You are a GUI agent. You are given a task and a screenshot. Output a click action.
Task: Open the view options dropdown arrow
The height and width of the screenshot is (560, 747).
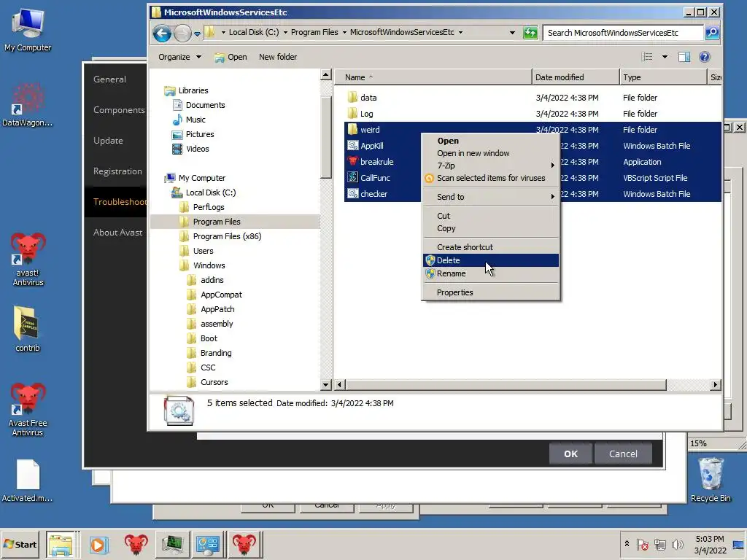[665, 57]
